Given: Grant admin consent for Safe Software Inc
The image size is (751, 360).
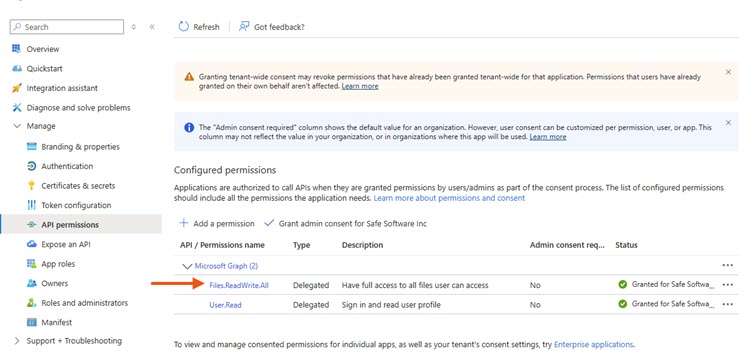Looking at the screenshot, I should tap(345, 224).
